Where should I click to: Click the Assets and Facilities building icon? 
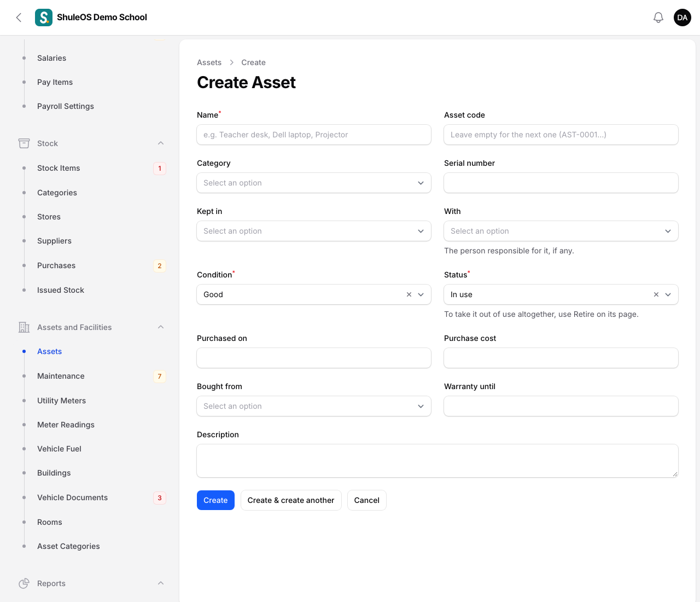[24, 327]
